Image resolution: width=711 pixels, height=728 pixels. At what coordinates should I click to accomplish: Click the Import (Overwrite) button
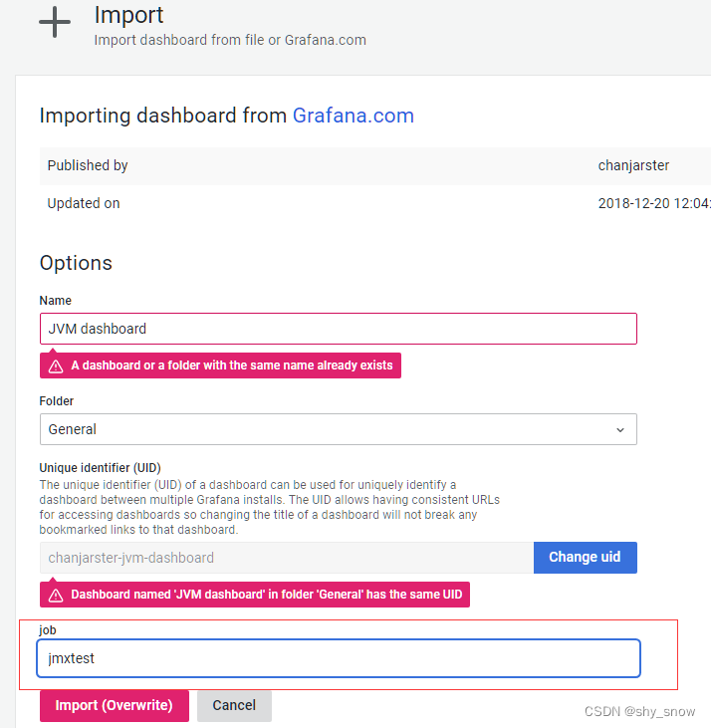click(x=115, y=705)
